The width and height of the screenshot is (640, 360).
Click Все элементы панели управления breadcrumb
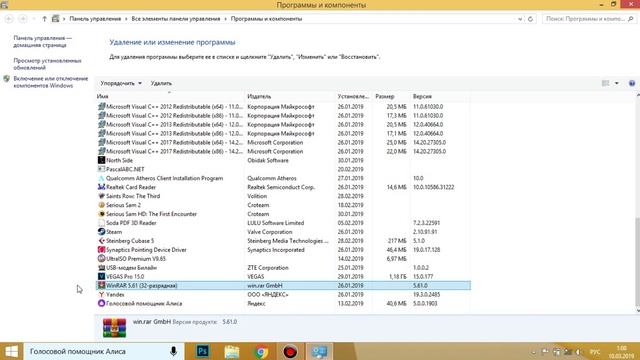pos(176,19)
